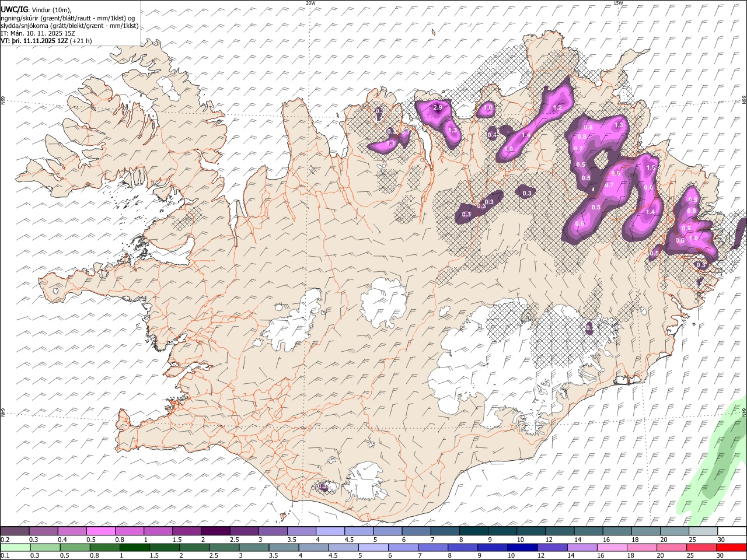Click the "slydda/snjókoma" description line in header
This screenshot has width=747, height=560.
tap(69, 26)
